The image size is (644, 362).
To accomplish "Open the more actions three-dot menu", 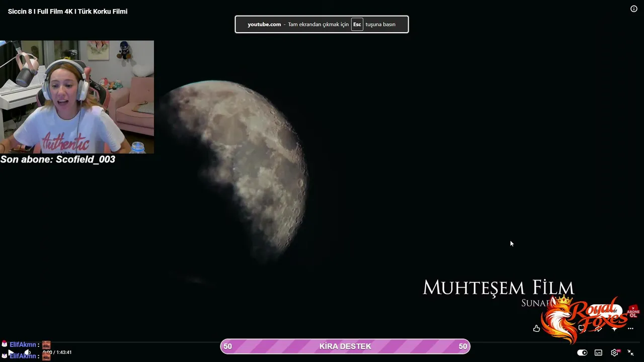I will (x=630, y=328).
